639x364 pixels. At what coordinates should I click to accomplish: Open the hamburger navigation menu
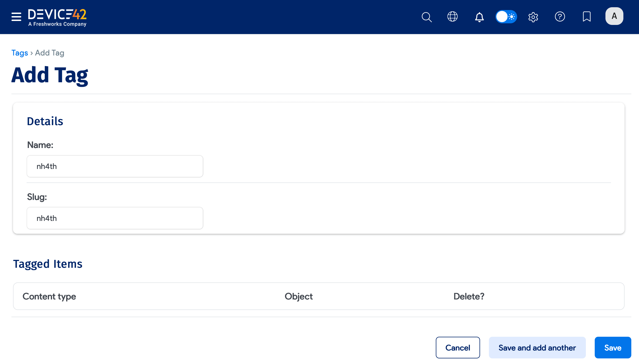(16, 17)
